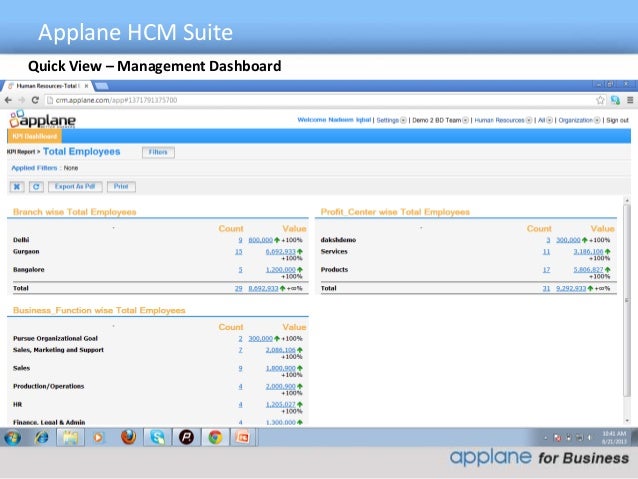Click the scrollbar up arrow
638x479 pixels.
[627, 200]
